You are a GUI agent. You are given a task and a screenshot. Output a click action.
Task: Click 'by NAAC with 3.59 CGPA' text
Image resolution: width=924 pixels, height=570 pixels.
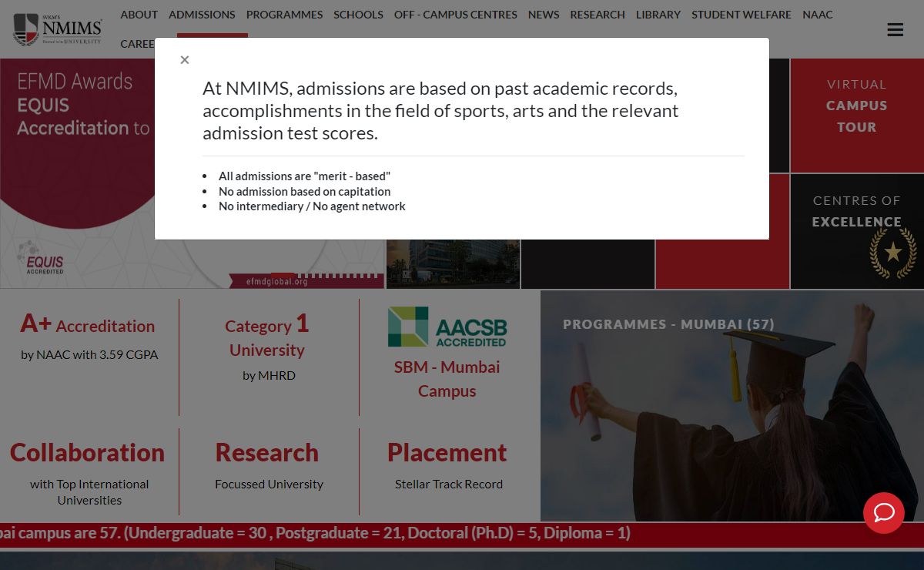[x=89, y=355]
